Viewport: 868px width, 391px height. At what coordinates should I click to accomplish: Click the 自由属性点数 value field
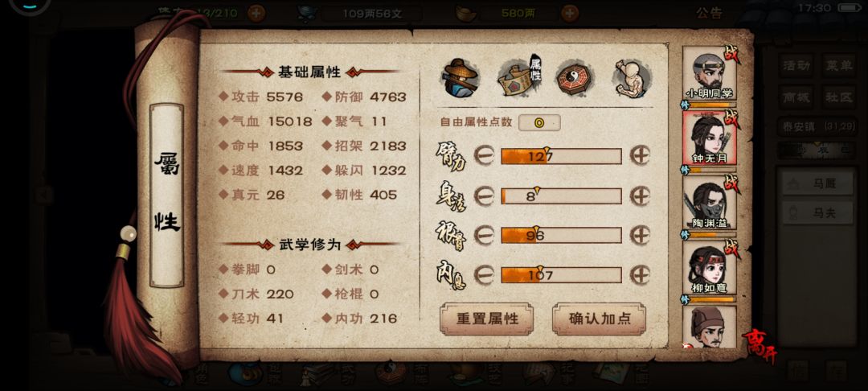click(x=539, y=122)
